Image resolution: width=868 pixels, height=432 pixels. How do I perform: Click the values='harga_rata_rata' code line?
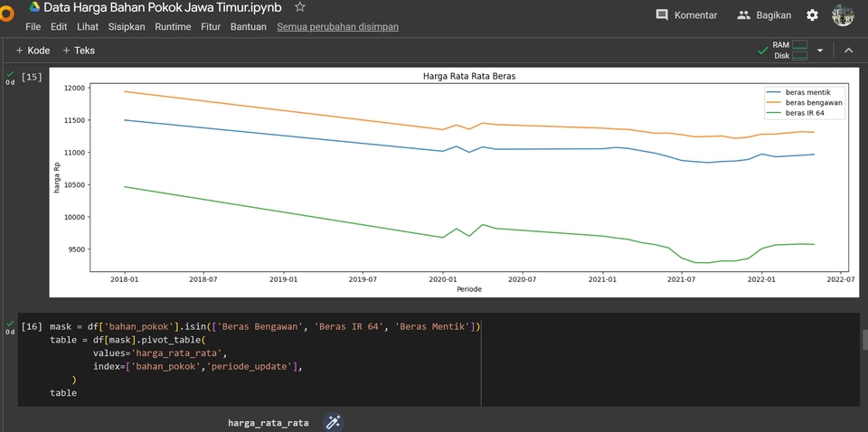pyautogui.click(x=160, y=352)
